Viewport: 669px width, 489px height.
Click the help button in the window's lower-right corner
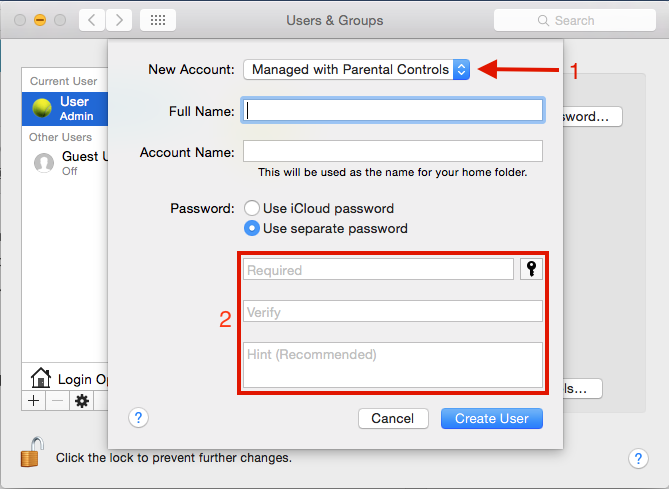tap(638, 459)
